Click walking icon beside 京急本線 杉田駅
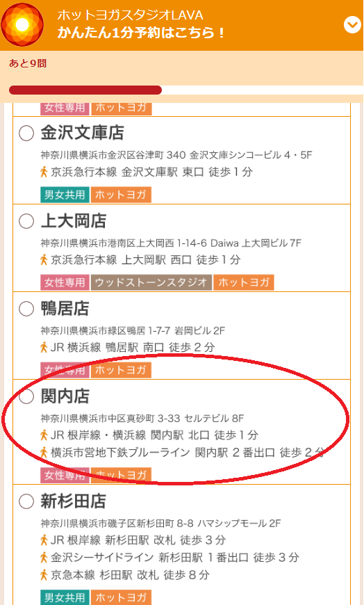The width and height of the screenshot is (364, 605). (44, 575)
